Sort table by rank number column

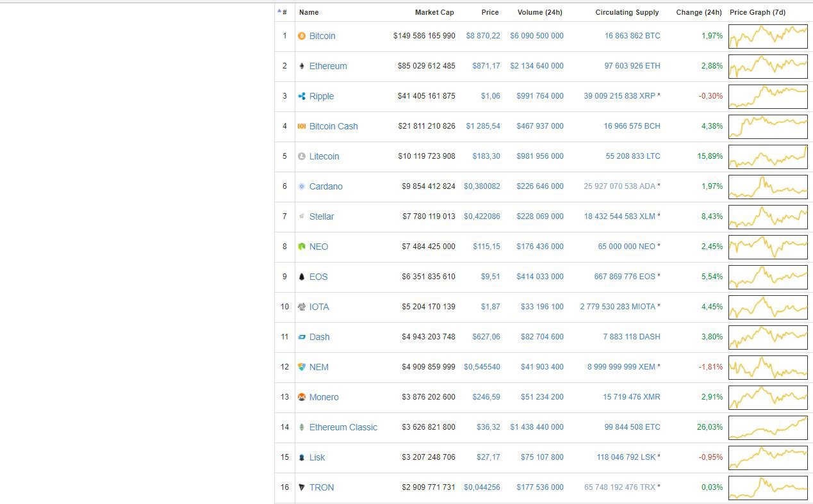(x=283, y=12)
